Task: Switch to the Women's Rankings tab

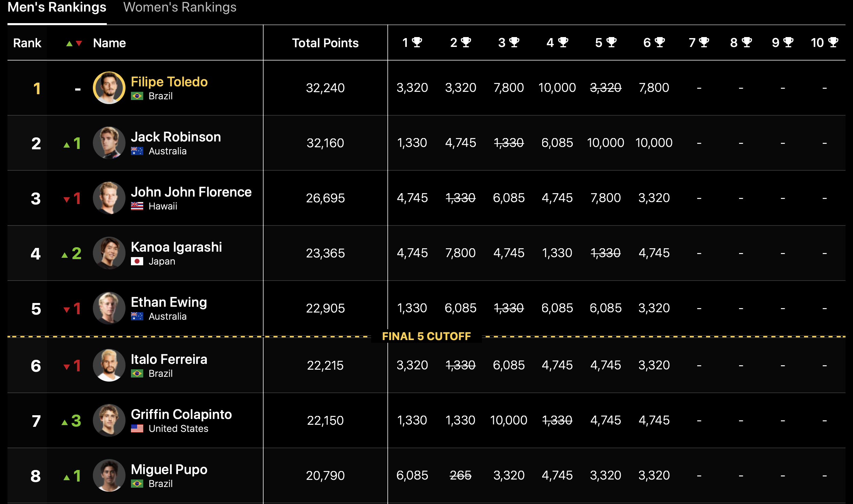Action: click(x=180, y=7)
